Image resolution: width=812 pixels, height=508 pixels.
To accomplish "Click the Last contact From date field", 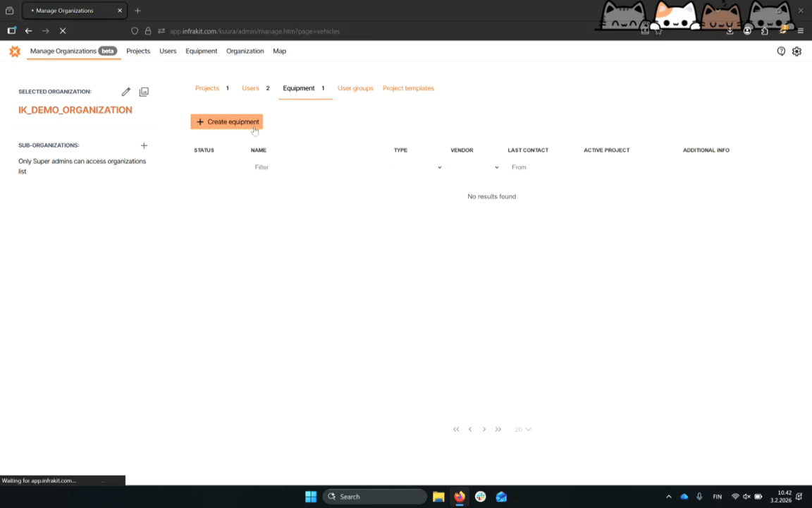I will (541, 167).
